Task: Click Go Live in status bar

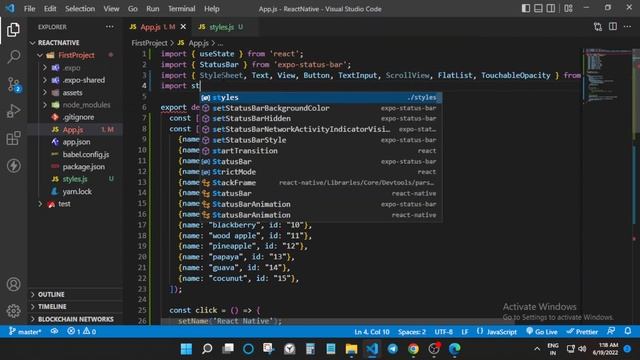Action: tap(542, 331)
